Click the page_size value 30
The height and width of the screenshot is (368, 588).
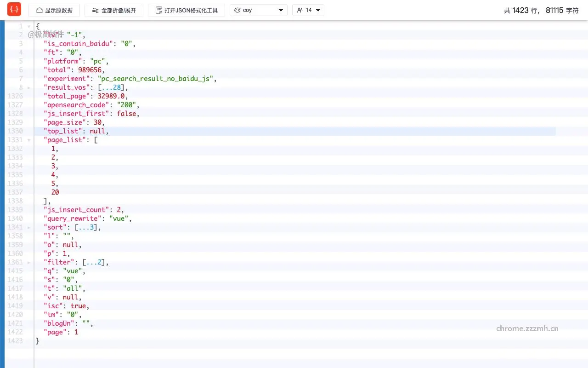point(97,122)
